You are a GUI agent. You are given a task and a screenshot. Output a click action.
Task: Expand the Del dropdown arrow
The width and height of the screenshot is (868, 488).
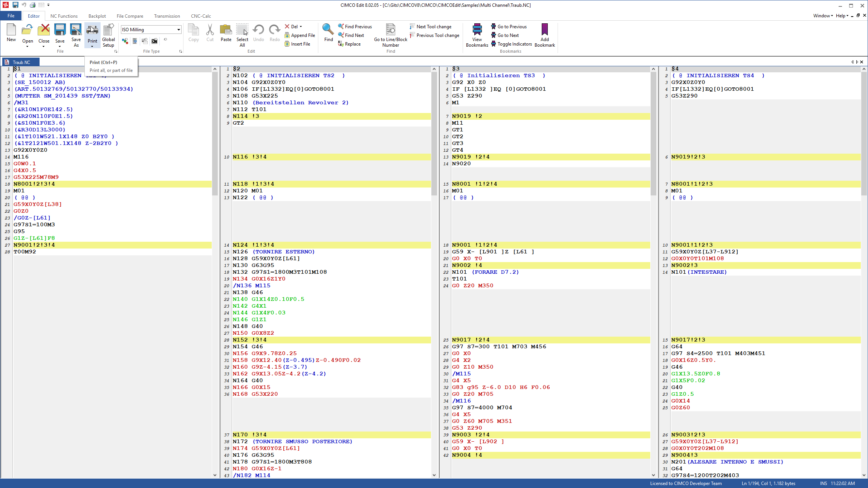click(x=301, y=27)
